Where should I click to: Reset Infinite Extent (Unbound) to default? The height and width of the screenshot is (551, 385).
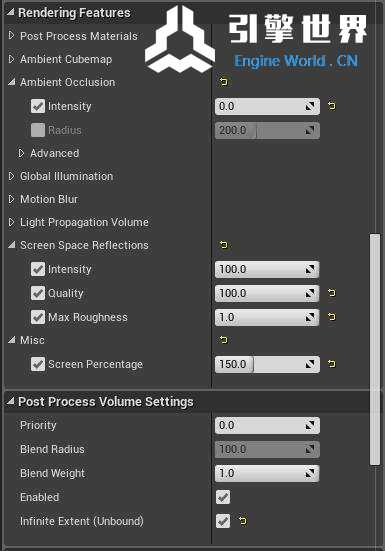[x=243, y=521]
